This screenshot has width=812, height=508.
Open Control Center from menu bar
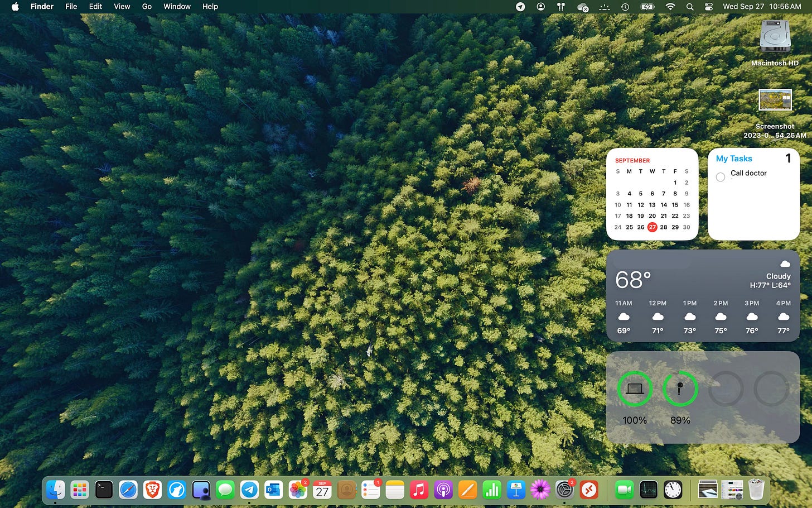709,7
